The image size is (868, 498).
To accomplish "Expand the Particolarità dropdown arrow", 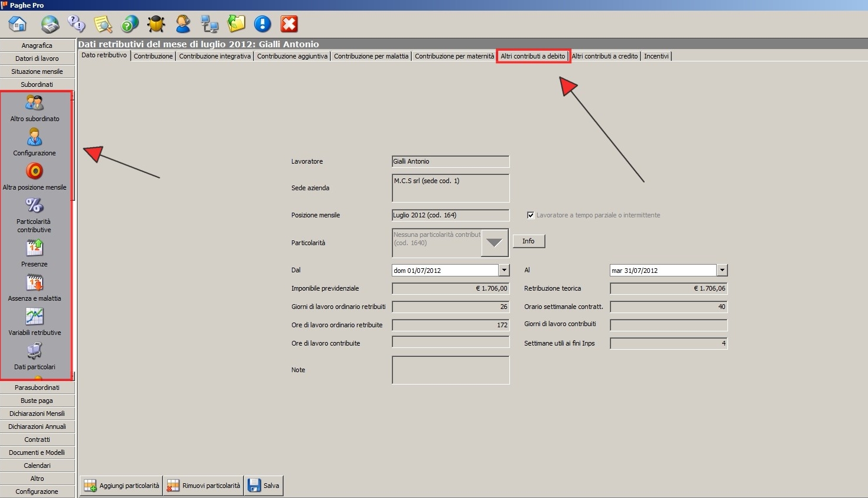I will click(x=495, y=243).
